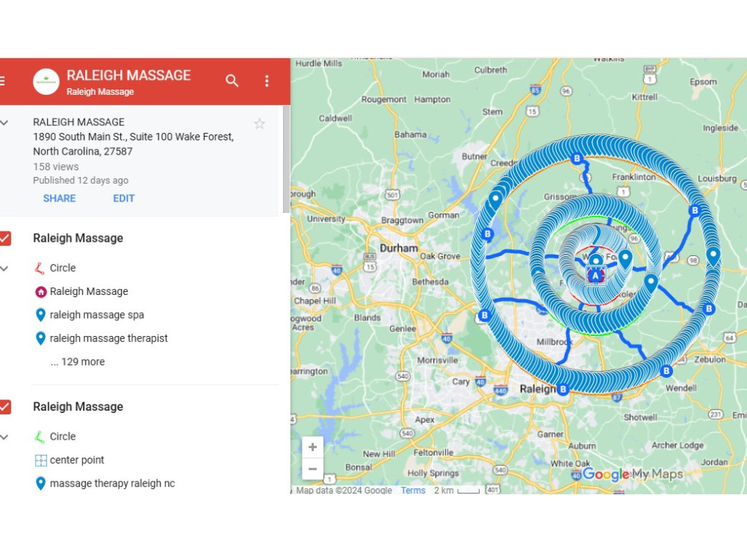Screen dimensions: 747x560
Task: Click the center point crosshair icon
Action: coord(40,460)
